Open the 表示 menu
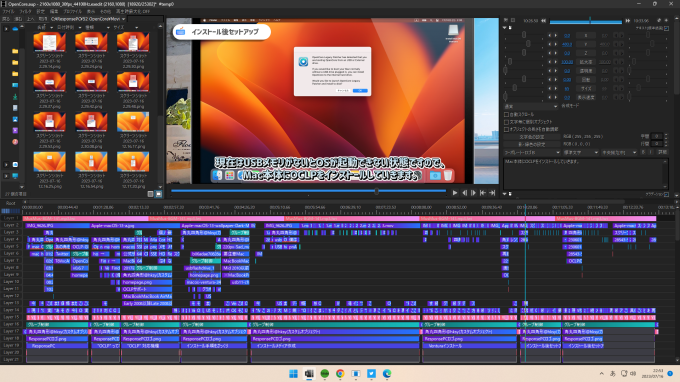This screenshot has height=382, width=680. tap(91, 11)
